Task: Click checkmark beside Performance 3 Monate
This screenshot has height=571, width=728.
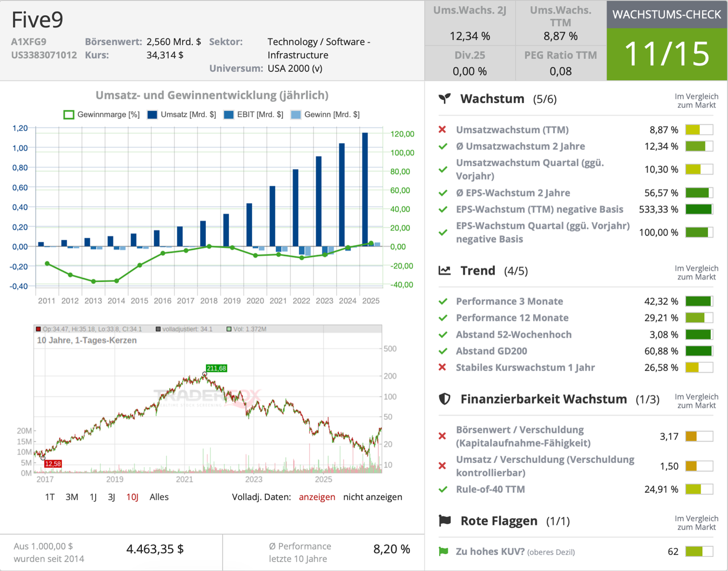Action: (x=443, y=301)
